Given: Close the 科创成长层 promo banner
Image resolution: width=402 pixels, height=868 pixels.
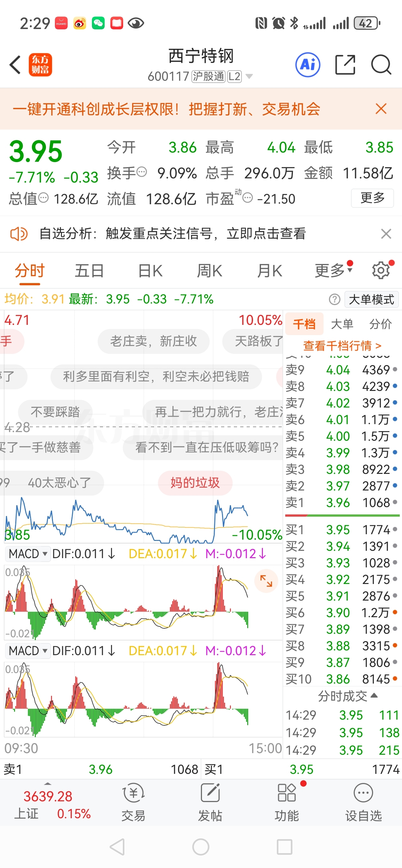Looking at the screenshot, I should (x=381, y=109).
